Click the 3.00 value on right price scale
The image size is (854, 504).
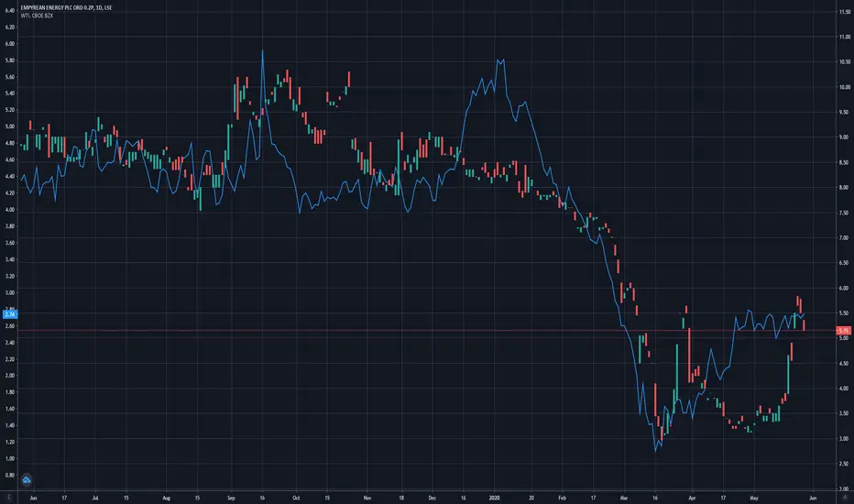click(x=843, y=439)
